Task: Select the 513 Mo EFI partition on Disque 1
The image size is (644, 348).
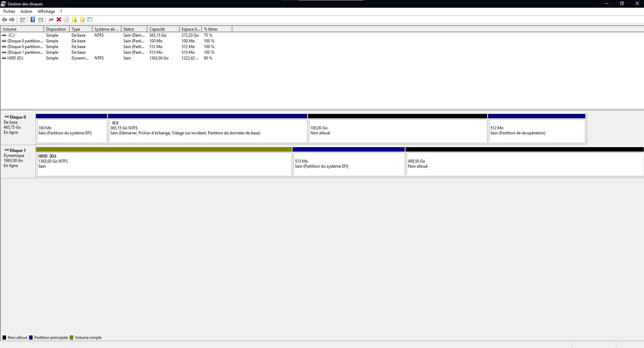Action: point(349,162)
